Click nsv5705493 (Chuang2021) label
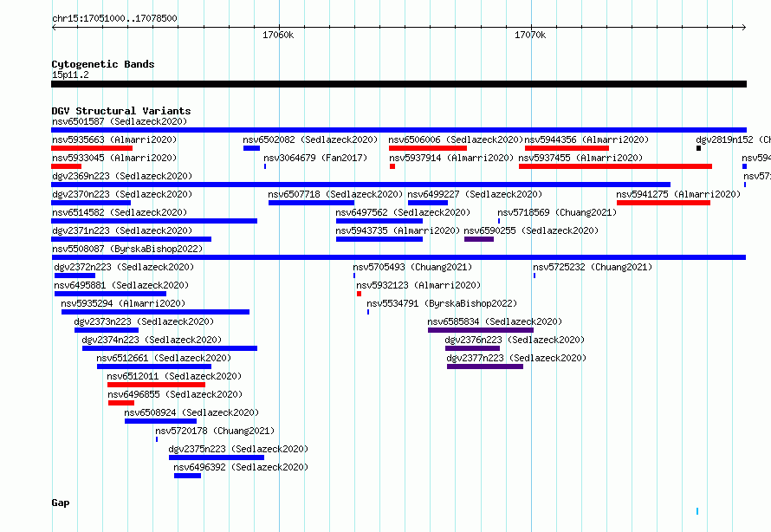Screen dimensions: 771x532 [412, 267]
